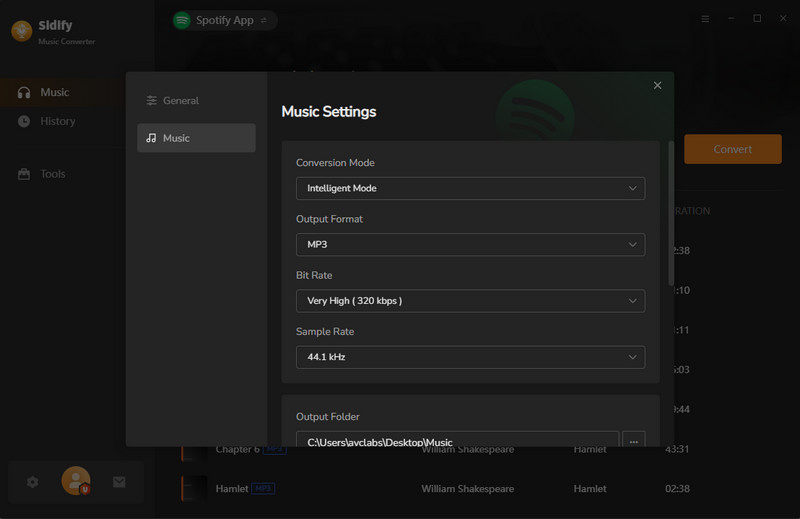Click the Tools toolbox icon
Screen dimensions: 800x519
pos(24,174)
